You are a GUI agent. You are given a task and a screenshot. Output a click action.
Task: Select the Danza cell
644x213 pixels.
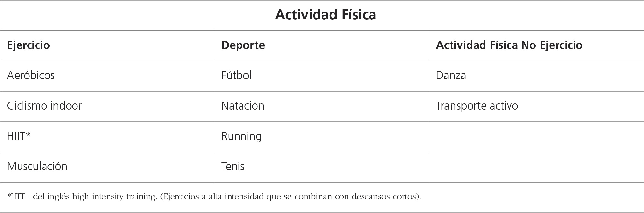point(451,76)
